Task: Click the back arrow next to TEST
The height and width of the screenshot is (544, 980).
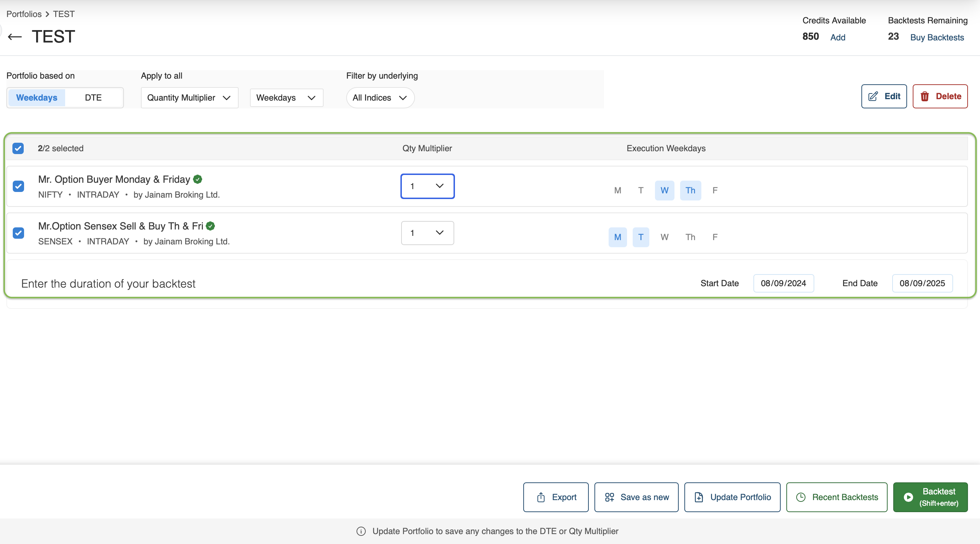Action: 15,37
